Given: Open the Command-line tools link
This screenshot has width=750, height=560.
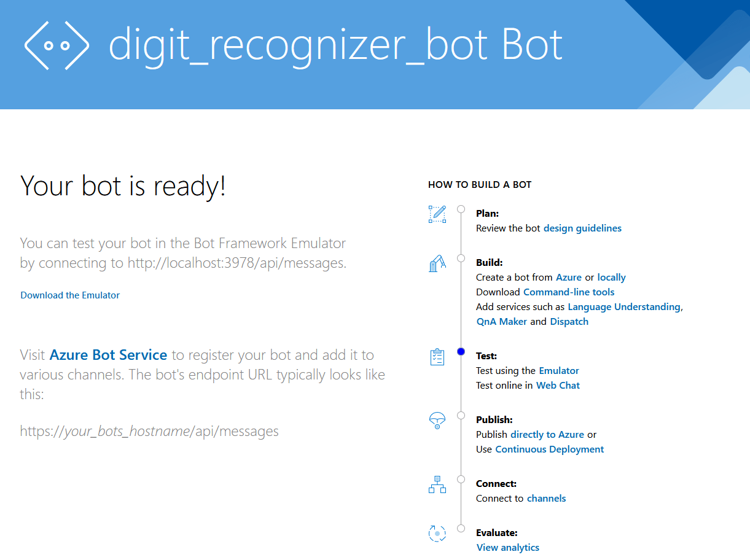Looking at the screenshot, I should [x=569, y=292].
